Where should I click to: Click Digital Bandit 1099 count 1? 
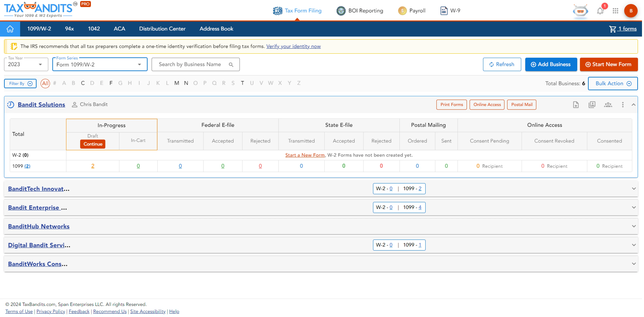click(420, 245)
